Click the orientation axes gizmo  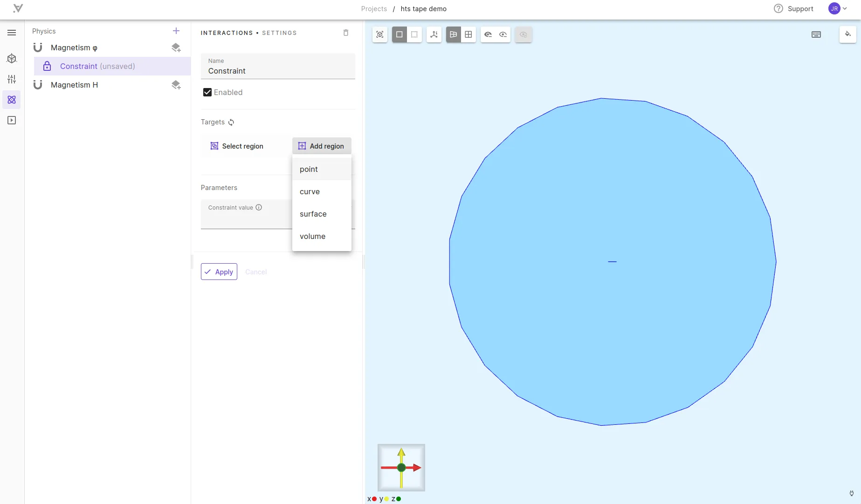click(401, 467)
